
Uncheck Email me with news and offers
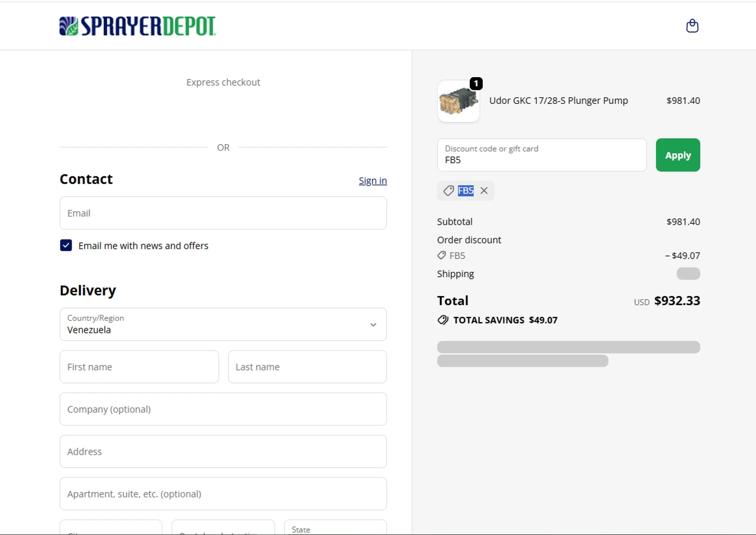tap(66, 246)
